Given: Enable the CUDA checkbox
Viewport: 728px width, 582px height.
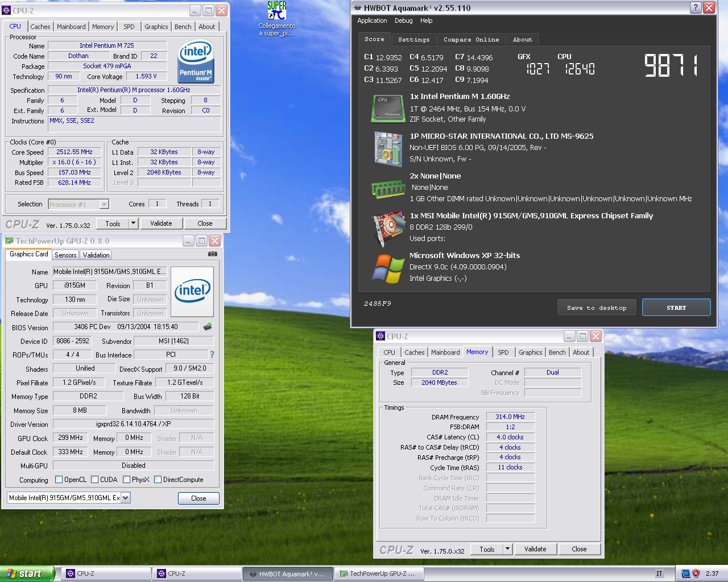Looking at the screenshot, I should 94,480.
